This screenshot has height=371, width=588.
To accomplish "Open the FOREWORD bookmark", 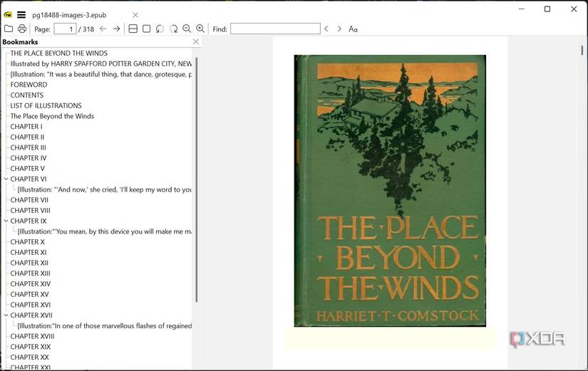I will 29,85.
